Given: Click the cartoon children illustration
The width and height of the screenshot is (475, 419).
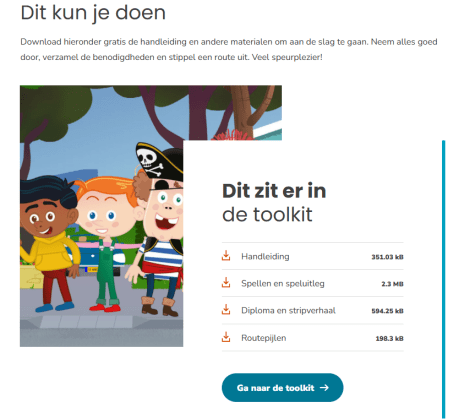Looking at the screenshot, I should pyautogui.click(x=101, y=216).
